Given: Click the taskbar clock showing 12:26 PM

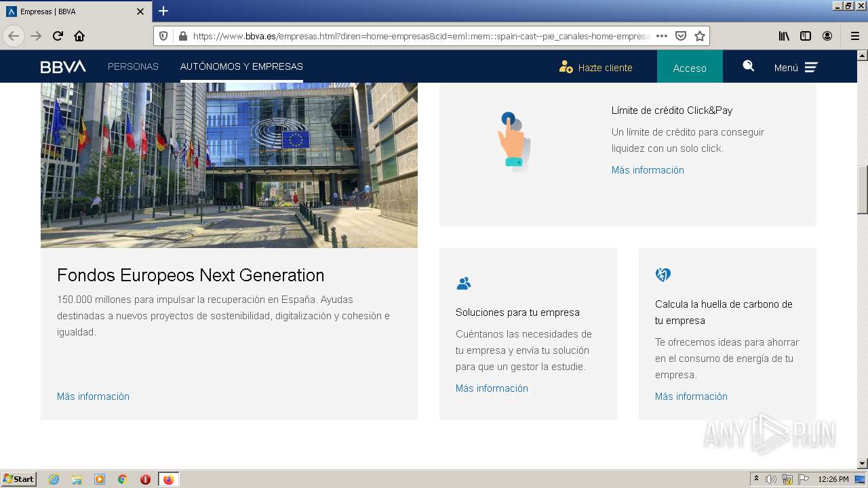Looking at the screenshot, I should pyautogui.click(x=833, y=479).
